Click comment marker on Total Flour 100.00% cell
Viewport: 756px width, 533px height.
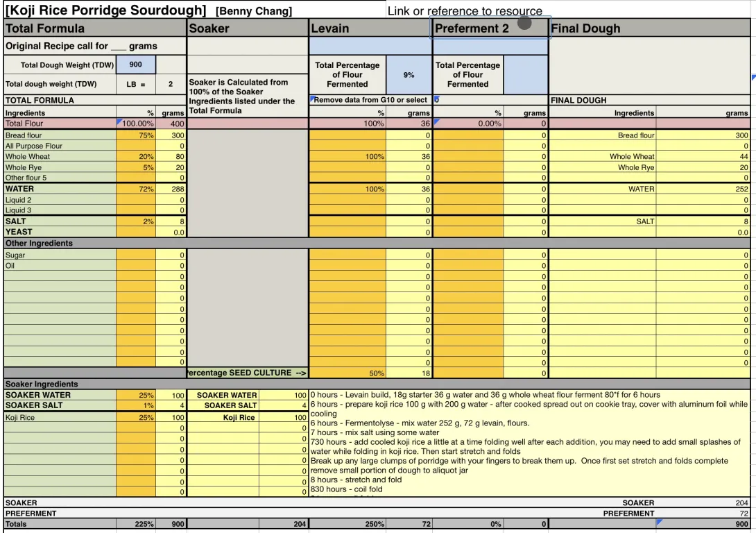point(120,121)
